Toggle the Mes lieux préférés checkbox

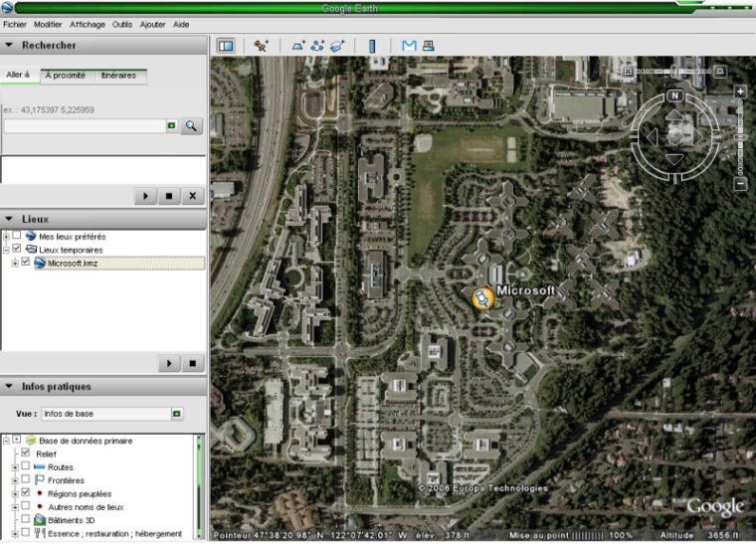pos(17,235)
